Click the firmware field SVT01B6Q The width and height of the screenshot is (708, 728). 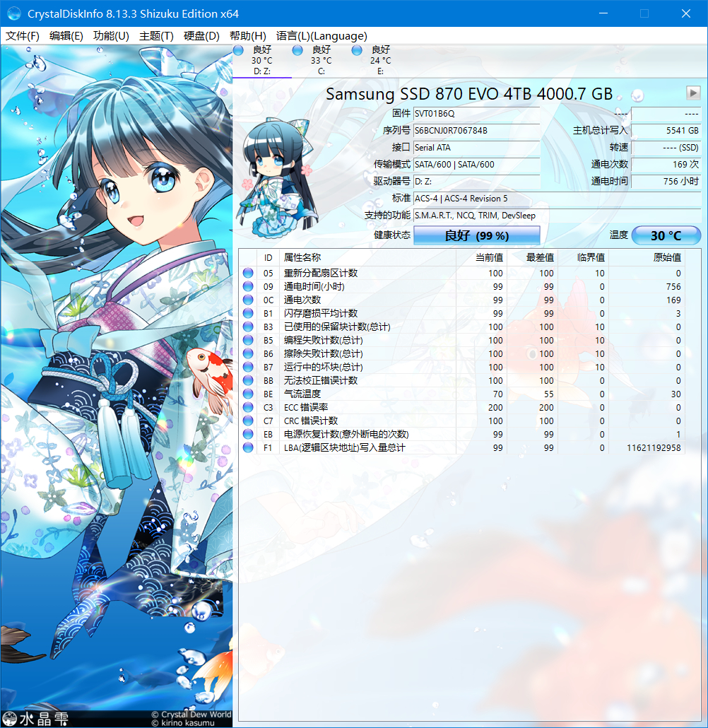pyautogui.click(x=477, y=114)
